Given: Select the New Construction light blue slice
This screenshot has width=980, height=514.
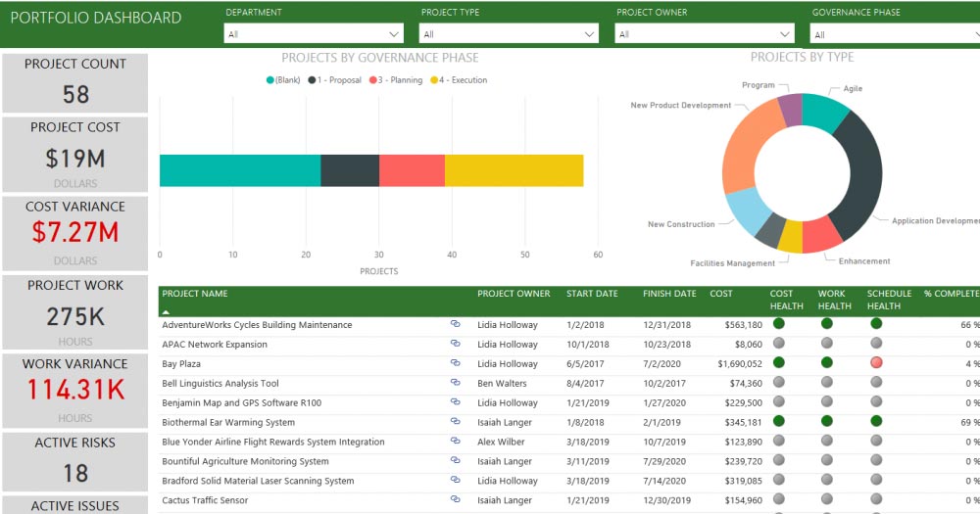Looking at the screenshot, I should coord(748,210).
